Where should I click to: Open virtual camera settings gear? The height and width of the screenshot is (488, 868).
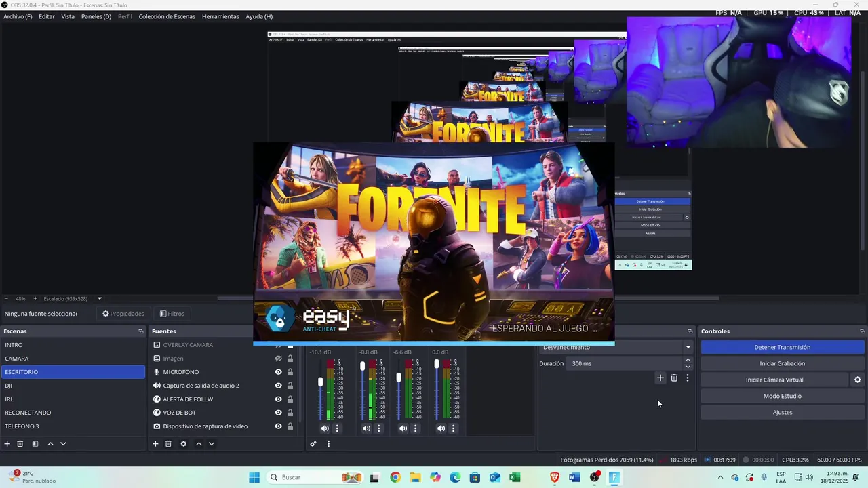coord(857,380)
